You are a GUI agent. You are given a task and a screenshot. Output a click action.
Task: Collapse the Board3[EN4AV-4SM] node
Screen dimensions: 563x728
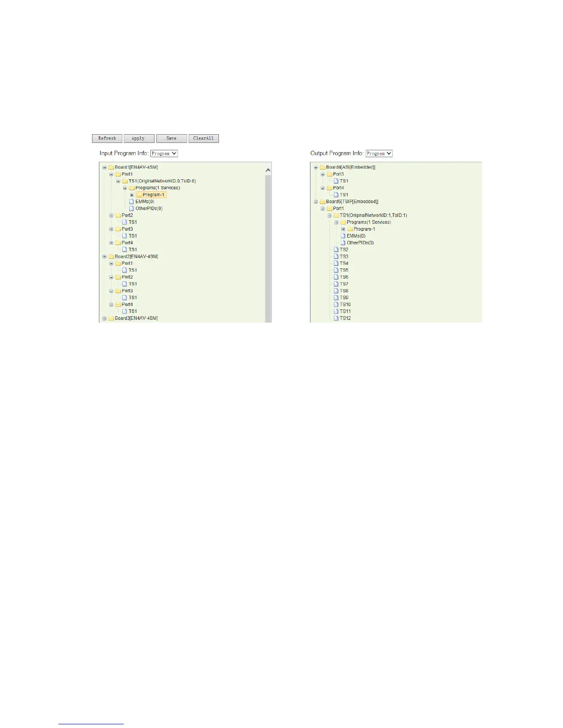(104, 318)
